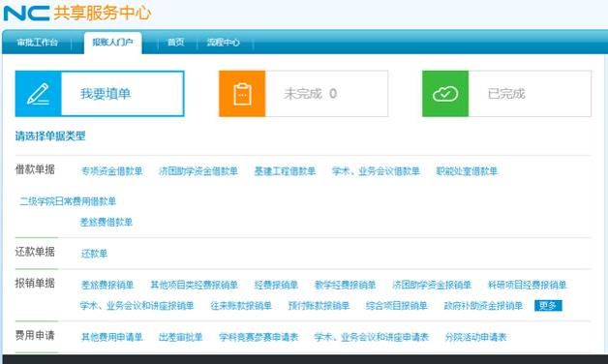Screen dimensions: 608x364
Task: Open the 已完成 card
Action: 506,94
